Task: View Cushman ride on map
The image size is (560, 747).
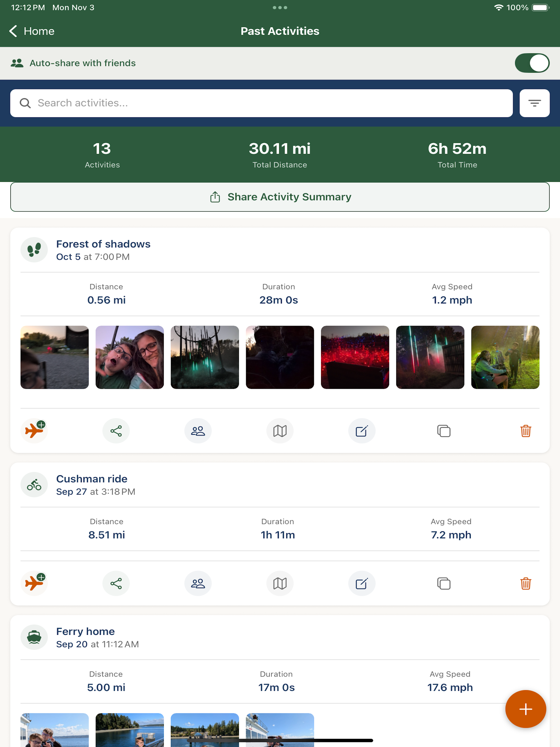Action: pyautogui.click(x=280, y=583)
